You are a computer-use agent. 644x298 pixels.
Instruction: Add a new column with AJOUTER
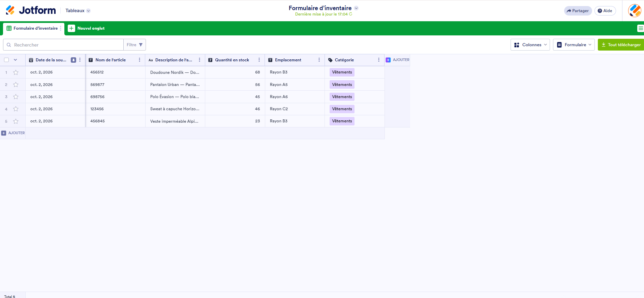[398, 60]
